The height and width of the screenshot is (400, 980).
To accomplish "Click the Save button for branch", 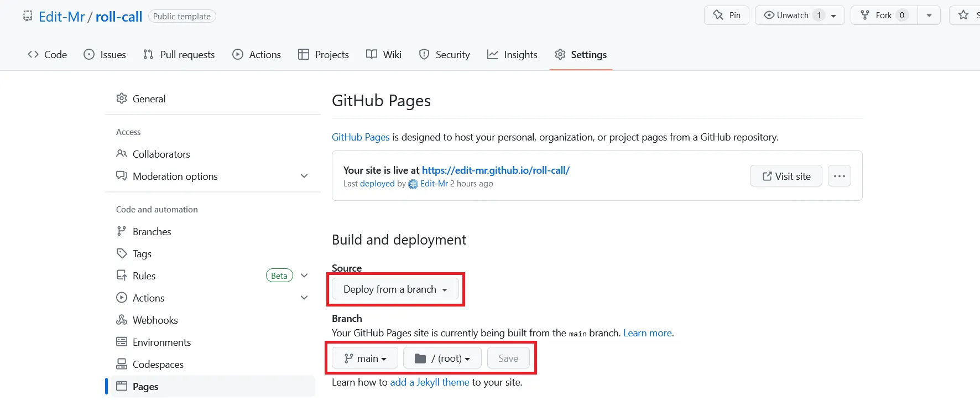I will 508,359.
